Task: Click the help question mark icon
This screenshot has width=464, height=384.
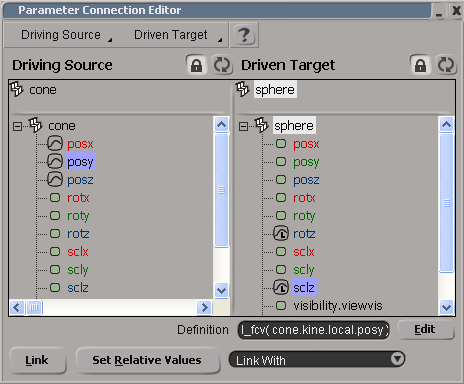Action: point(244,35)
